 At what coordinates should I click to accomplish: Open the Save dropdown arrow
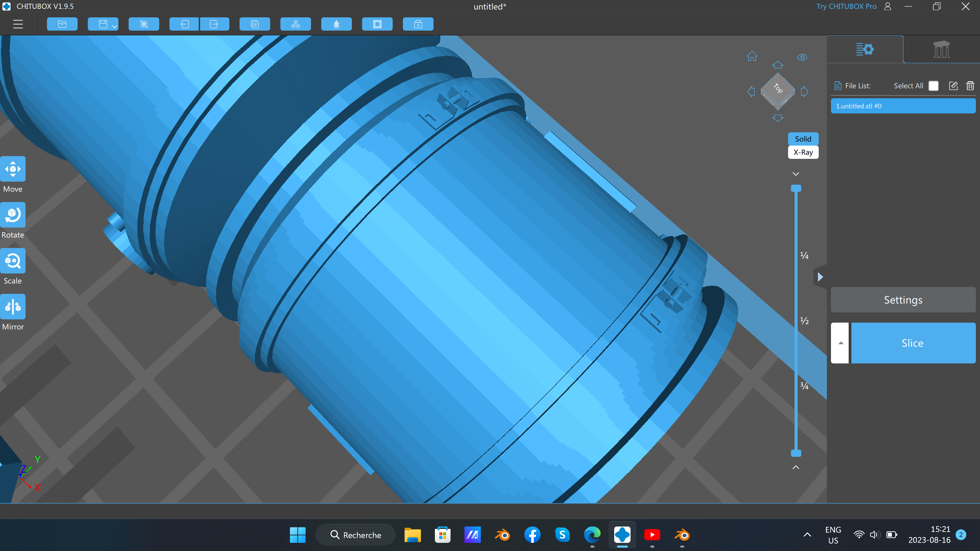coord(115,26)
